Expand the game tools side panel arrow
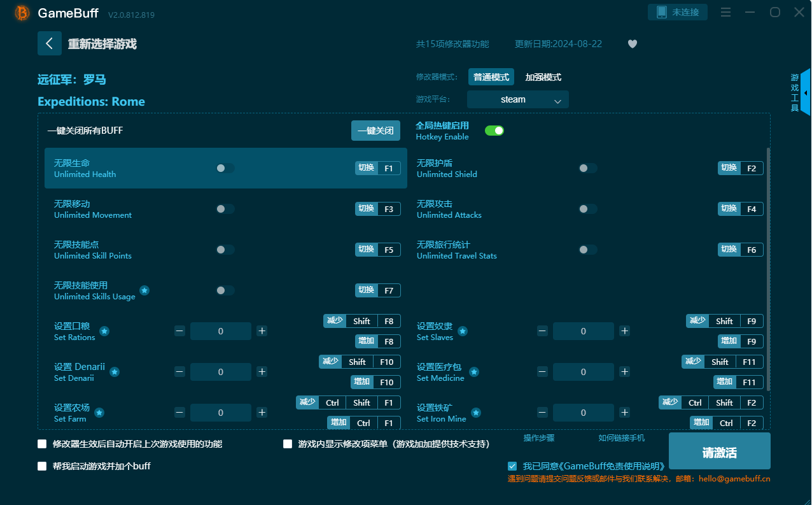The height and width of the screenshot is (505, 812). click(x=806, y=93)
